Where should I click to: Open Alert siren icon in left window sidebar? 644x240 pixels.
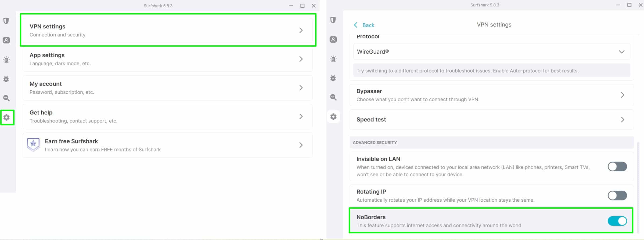6,60
